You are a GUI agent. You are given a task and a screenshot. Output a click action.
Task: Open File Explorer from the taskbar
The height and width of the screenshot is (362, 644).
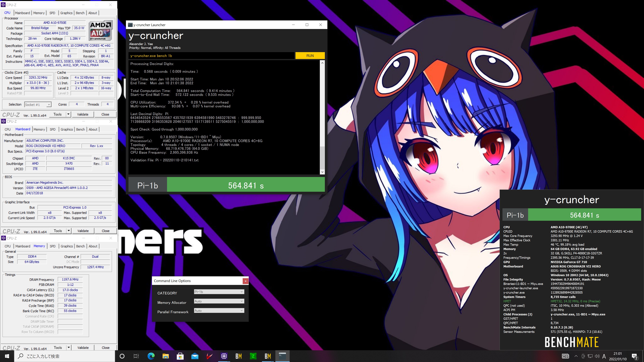166,356
